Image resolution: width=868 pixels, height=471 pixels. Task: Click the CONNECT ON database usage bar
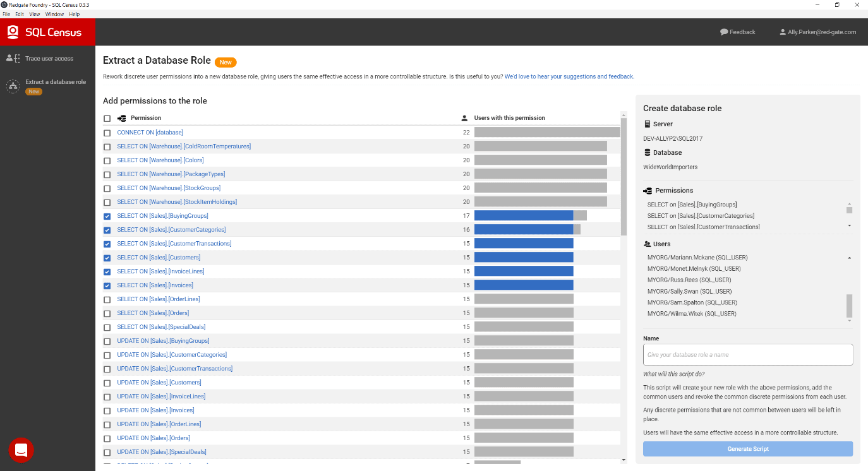pyautogui.click(x=547, y=133)
